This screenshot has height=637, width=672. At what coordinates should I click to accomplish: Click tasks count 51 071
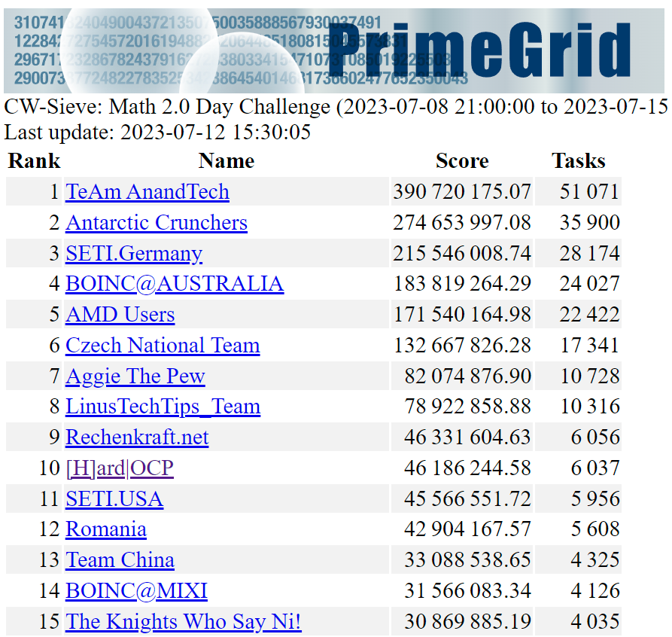(x=590, y=191)
